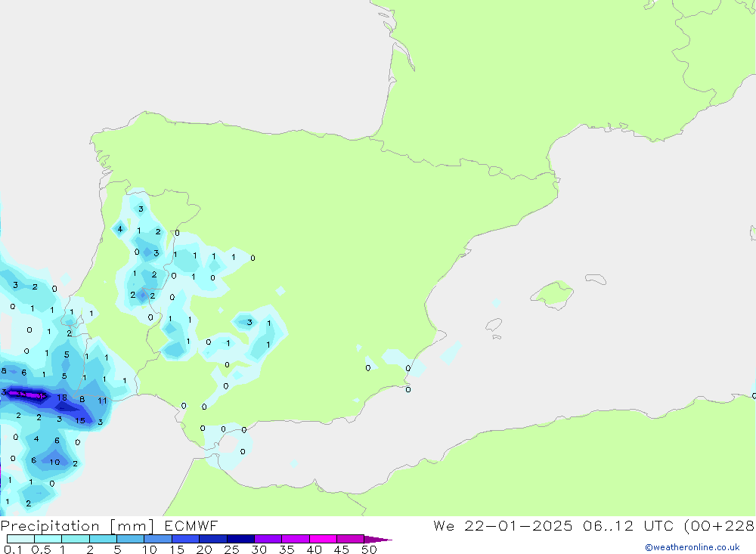
Task: Pick the 2–5 mm legend color swatch
Action: point(103,539)
